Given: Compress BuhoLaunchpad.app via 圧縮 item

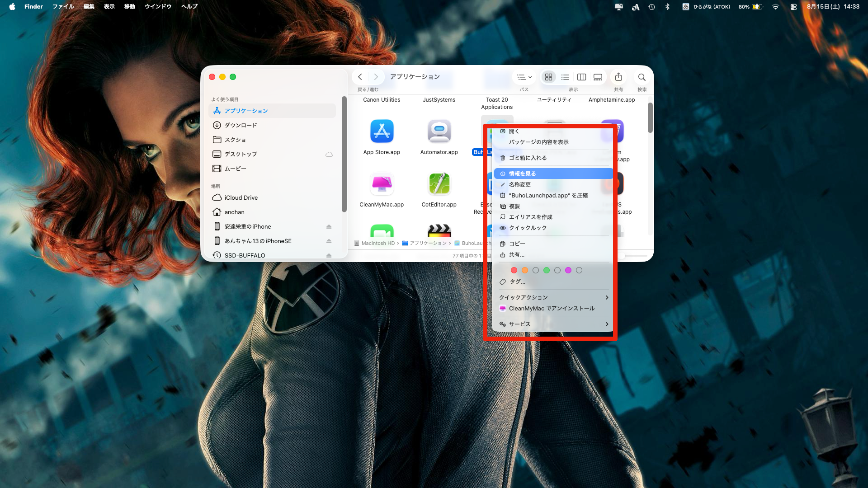Looking at the screenshot, I should click(x=554, y=195).
